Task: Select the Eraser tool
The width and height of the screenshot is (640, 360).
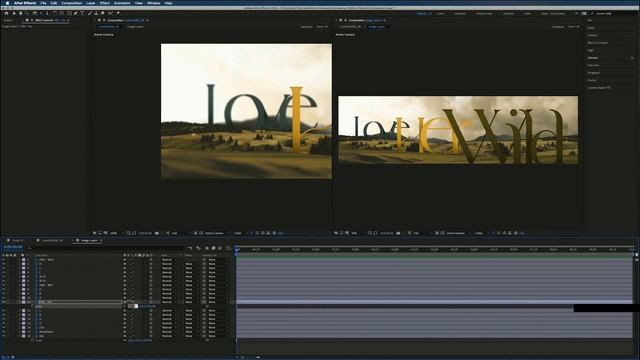Action: [x=103, y=13]
